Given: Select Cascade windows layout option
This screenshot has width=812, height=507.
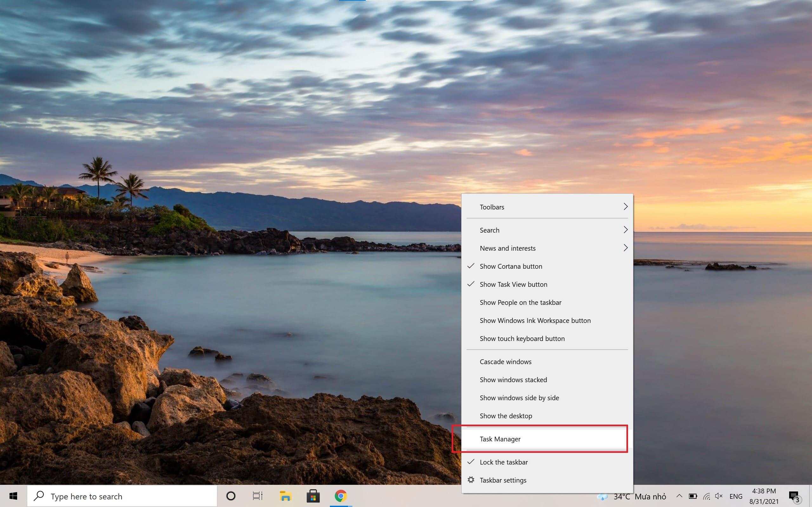Looking at the screenshot, I should 506,361.
